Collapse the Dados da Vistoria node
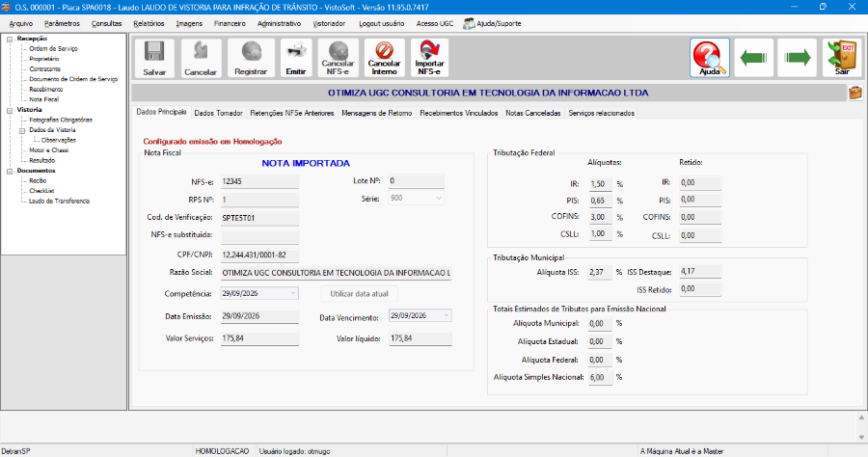868x457 pixels. [22, 130]
